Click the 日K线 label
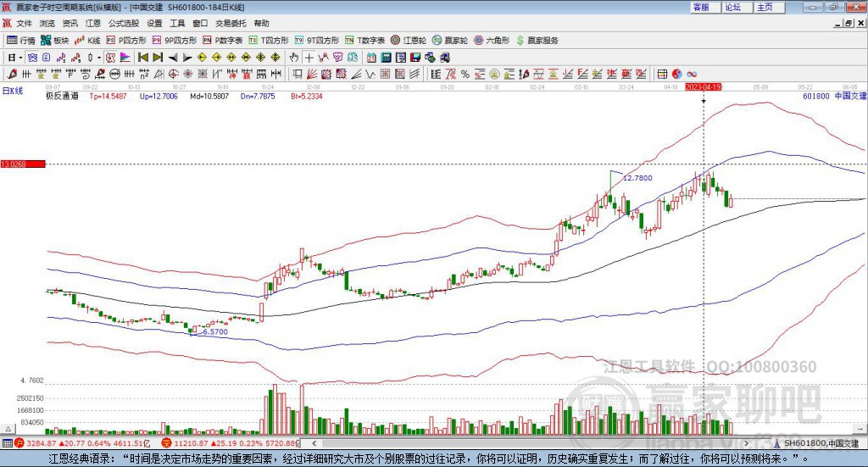 (13, 91)
